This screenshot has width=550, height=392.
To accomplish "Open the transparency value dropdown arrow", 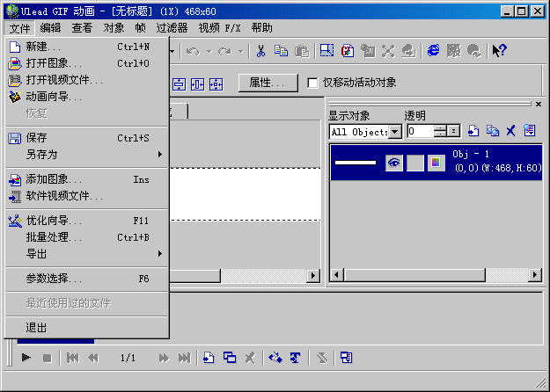I will click(x=454, y=131).
